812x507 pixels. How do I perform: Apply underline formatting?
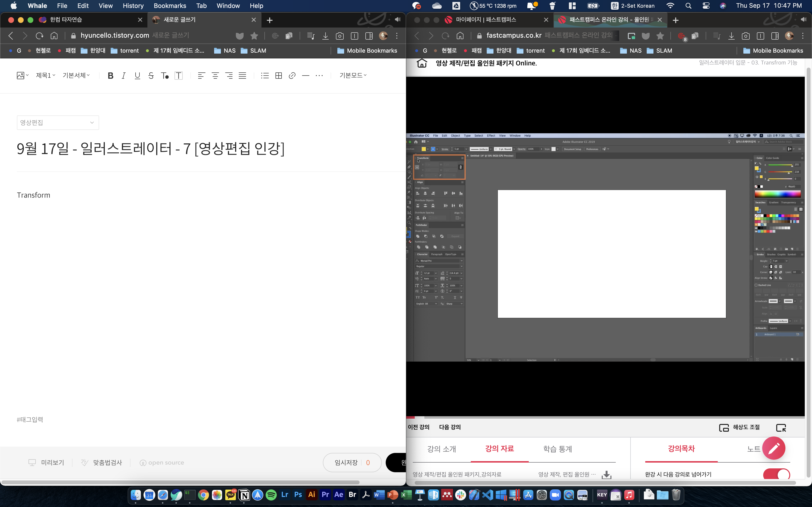click(x=137, y=75)
